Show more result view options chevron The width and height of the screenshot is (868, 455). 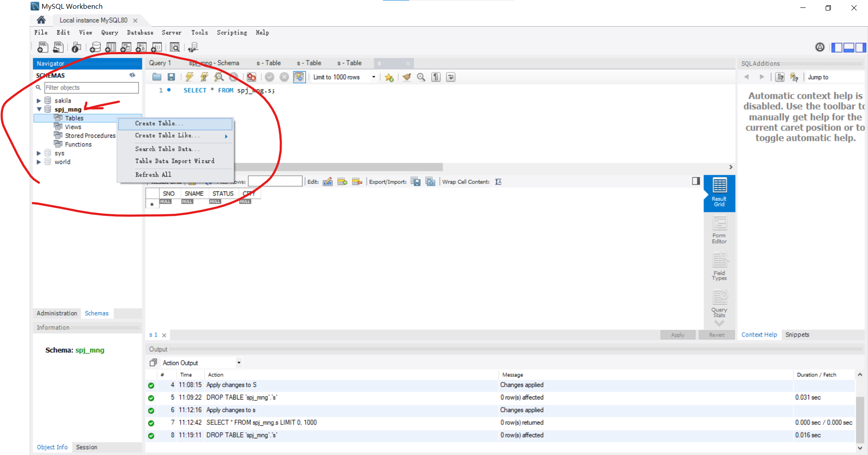719,323
